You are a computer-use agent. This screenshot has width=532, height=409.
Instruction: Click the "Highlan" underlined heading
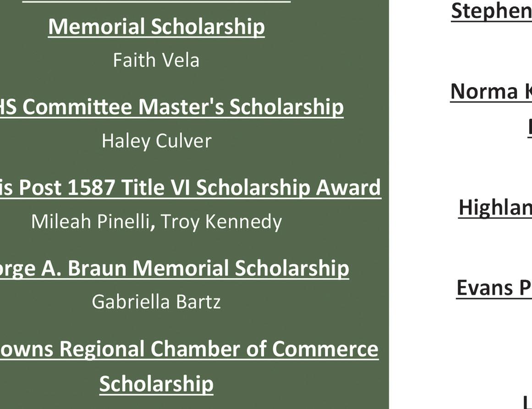pos(494,207)
